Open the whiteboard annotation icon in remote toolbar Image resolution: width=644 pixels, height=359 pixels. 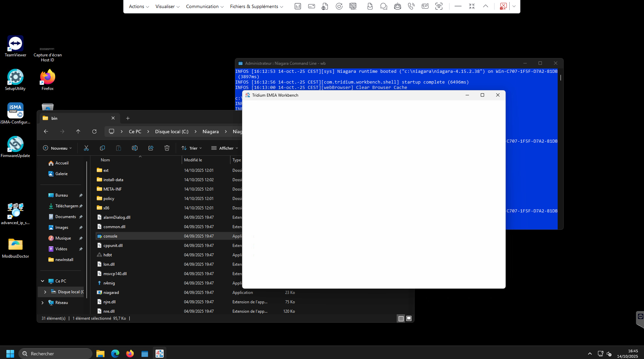tap(425, 6)
